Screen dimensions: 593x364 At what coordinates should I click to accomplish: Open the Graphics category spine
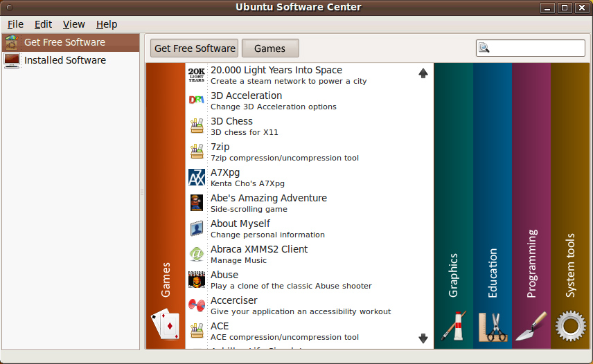pyautogui.click(x=454, y=206)
